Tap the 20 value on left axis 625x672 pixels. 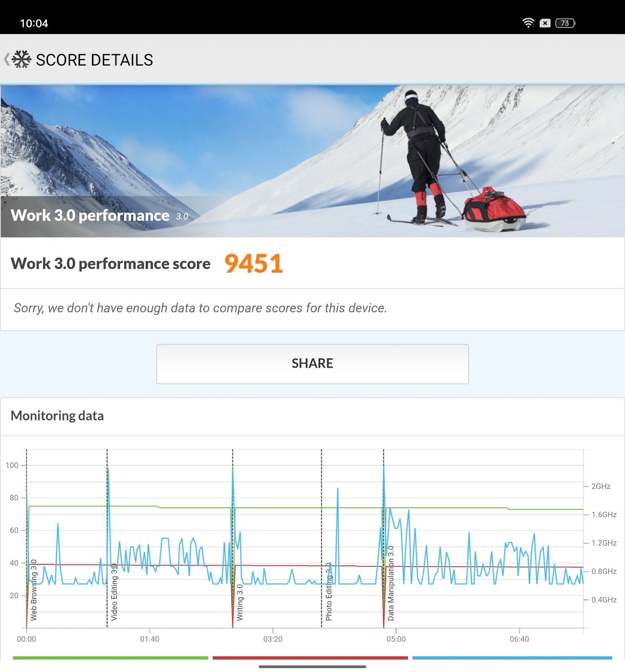[x=14, y=596]
